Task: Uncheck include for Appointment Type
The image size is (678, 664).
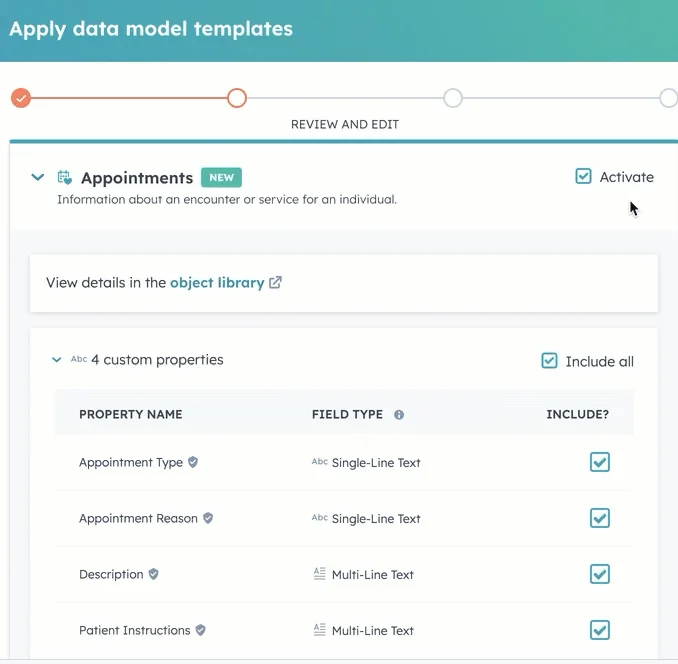Action: [600, 462]
